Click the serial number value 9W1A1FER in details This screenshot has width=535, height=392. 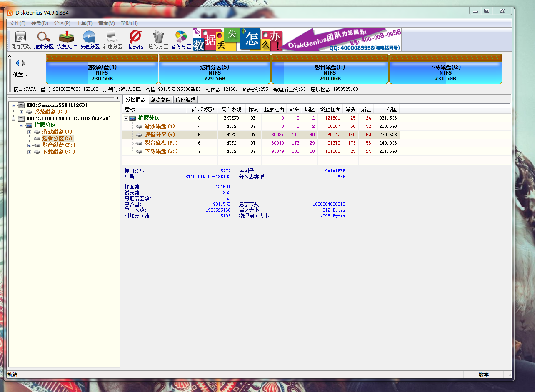click(335, 171)
